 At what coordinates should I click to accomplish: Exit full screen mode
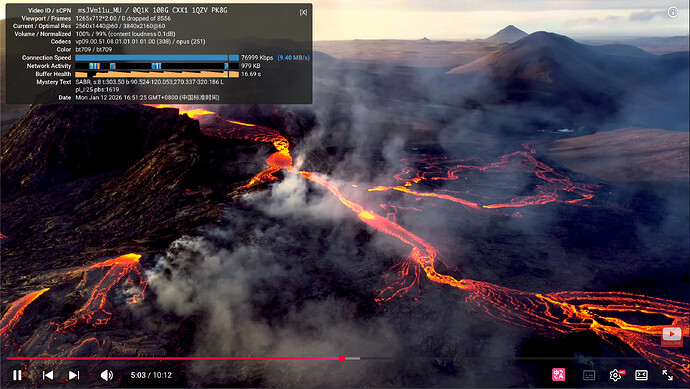[x=668, y=375]
